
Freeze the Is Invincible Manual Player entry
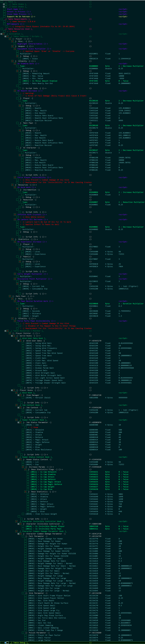[23, 526]
